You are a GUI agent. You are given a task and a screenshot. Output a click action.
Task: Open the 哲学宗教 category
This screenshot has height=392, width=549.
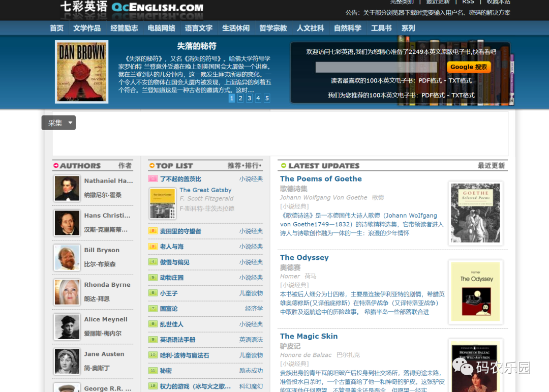click(273, 28)
